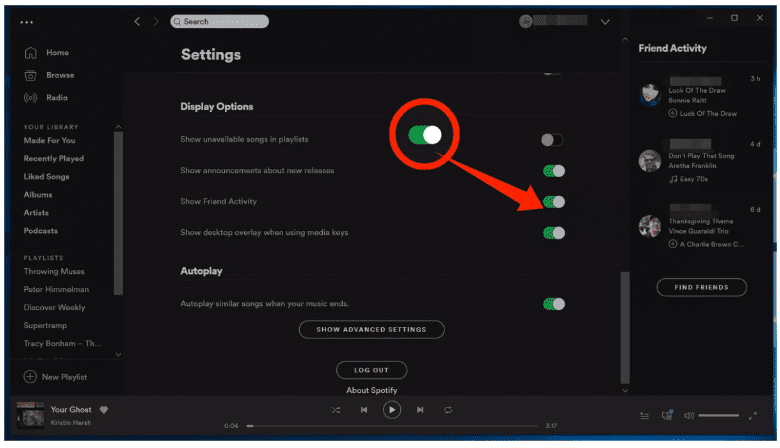
Task: Toggle desktop overlay for media keys
Action: [554, 233]
